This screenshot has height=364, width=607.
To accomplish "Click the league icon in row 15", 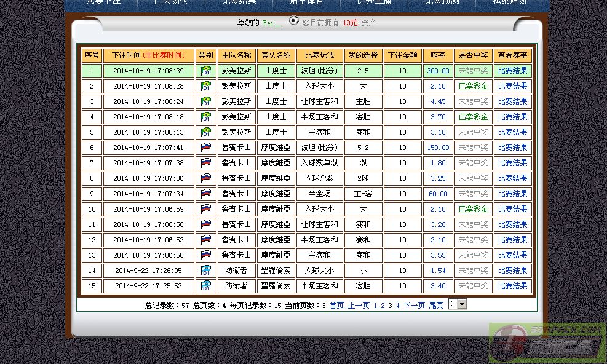I will click(206, 286).
